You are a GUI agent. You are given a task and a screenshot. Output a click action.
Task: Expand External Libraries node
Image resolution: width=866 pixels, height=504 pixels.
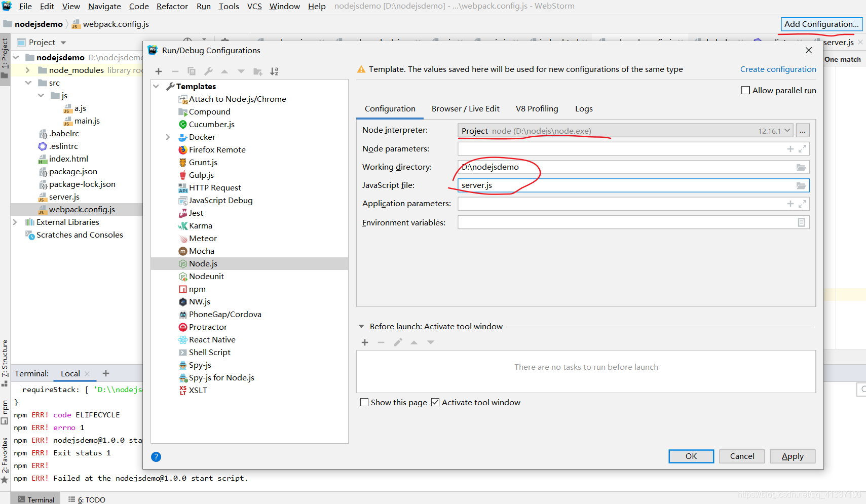pyautogui.click(x=15, y=222)
